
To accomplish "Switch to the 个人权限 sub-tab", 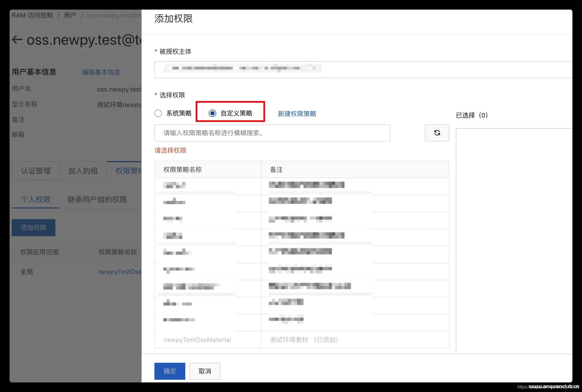I will click(x=35, y=199).
